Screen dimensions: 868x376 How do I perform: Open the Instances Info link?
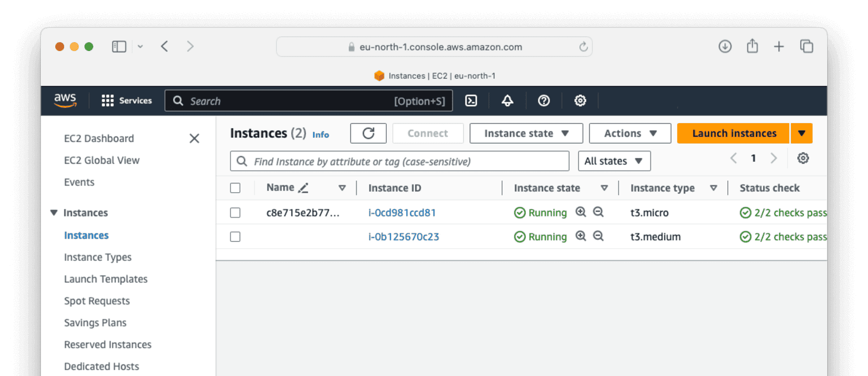[321, 135]
